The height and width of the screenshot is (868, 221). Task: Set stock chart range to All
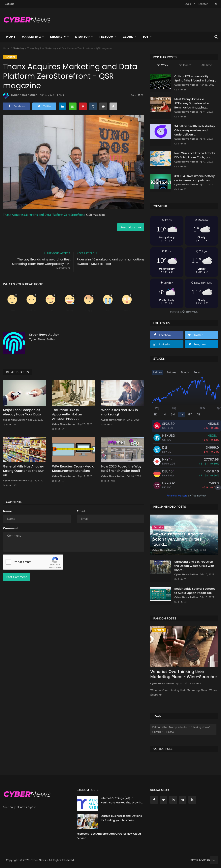(x=198, y=414)
